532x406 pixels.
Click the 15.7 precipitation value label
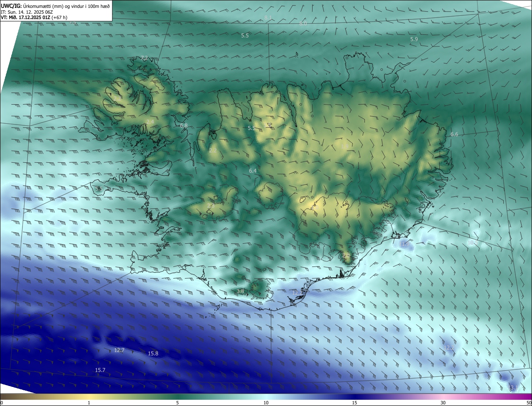tap(100, 370)
